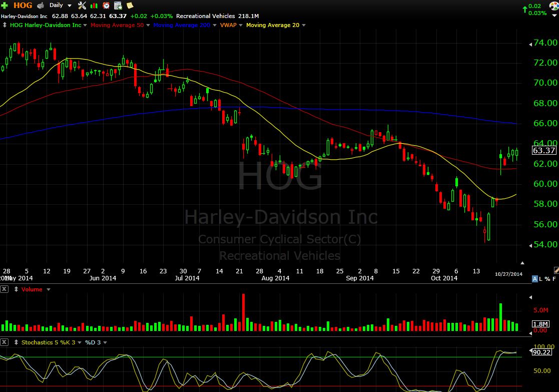Expand the Stochastics %K dropdown arrow
Viewport: 559px width, 392px height.
click(80, 343)
